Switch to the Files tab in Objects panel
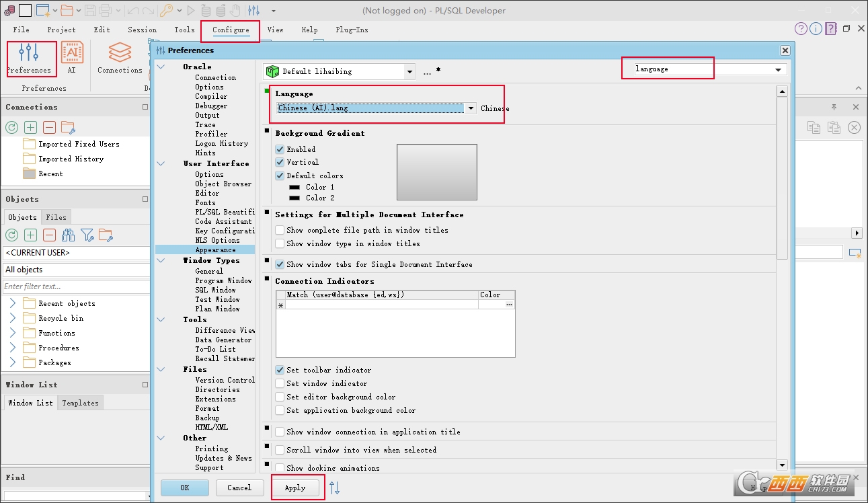The width and height of the screenshot is (868, 503). (56, 217)
